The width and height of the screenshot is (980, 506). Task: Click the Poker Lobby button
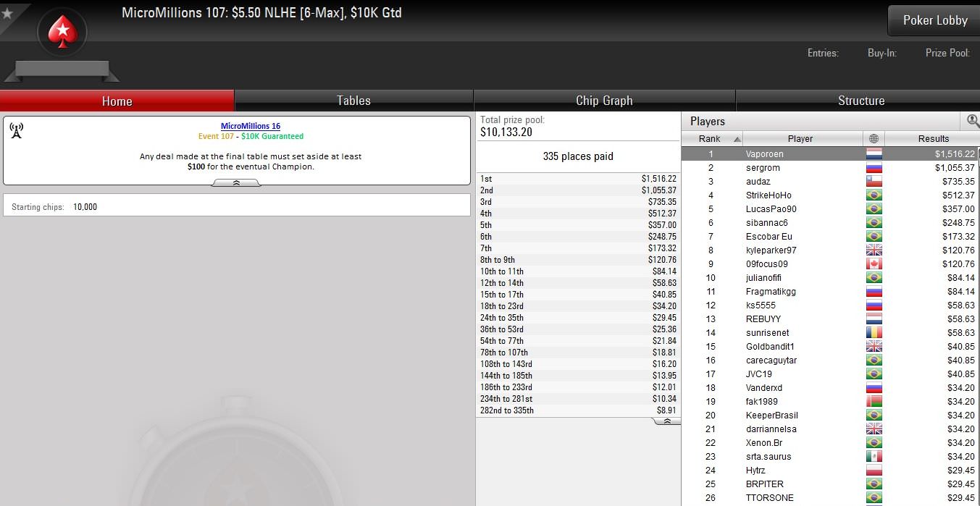click(935, 20)
